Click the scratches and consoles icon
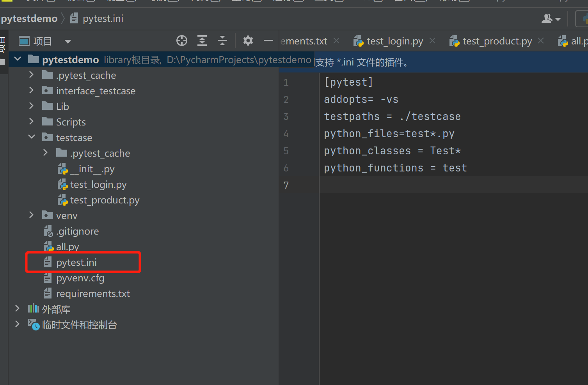 coord(34,324)
